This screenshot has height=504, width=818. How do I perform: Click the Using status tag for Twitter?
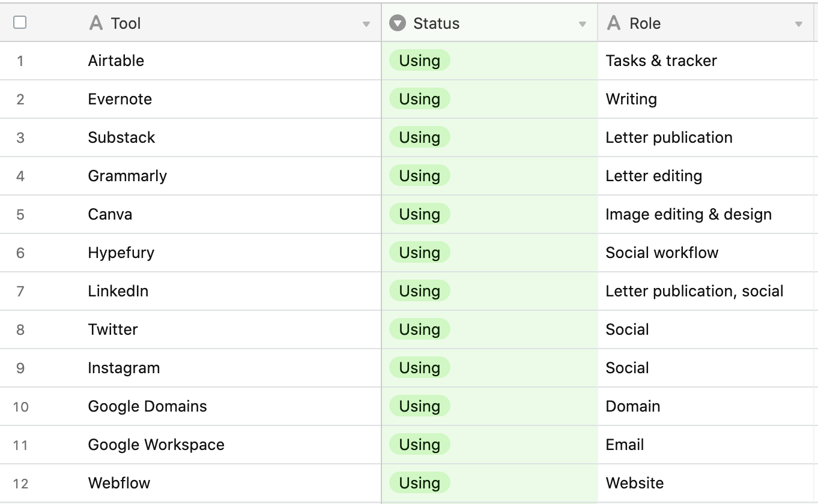(420, 329)
